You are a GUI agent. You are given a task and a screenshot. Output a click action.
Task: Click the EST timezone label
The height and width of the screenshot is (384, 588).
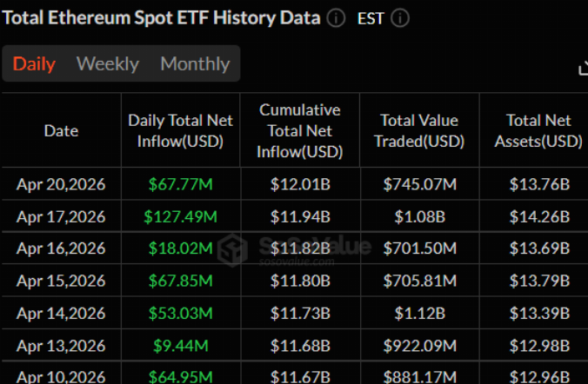pyautogui.click(x=371, y=18)
